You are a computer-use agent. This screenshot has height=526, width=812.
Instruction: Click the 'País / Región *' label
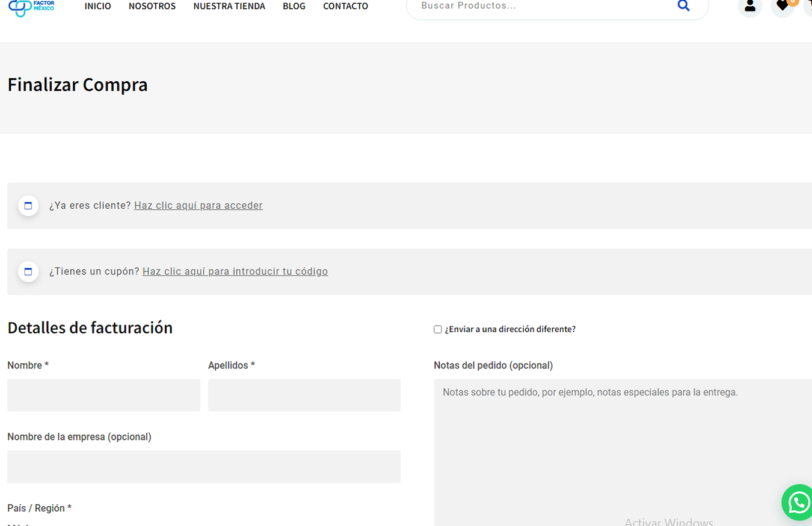(x=40, y=508)
